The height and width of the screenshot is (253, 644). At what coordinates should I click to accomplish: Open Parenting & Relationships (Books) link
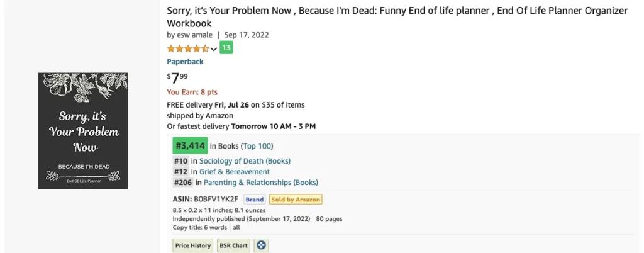pos(261,183)
